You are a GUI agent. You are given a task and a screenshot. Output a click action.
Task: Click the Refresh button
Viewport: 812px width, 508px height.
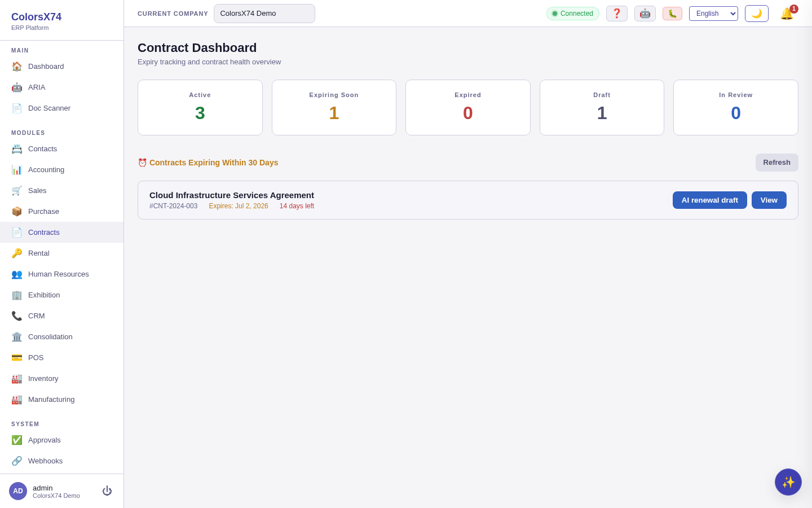tap(777, 163)
